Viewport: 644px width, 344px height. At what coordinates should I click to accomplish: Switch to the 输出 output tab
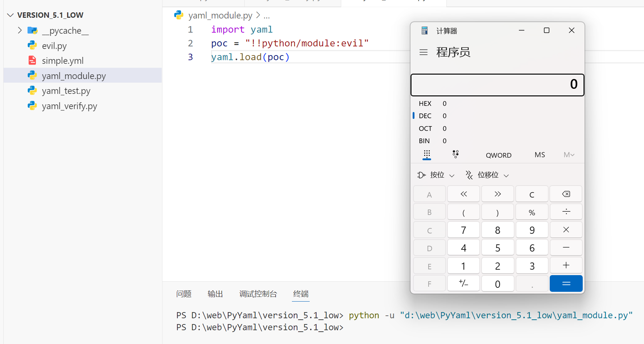coord(215,294)
